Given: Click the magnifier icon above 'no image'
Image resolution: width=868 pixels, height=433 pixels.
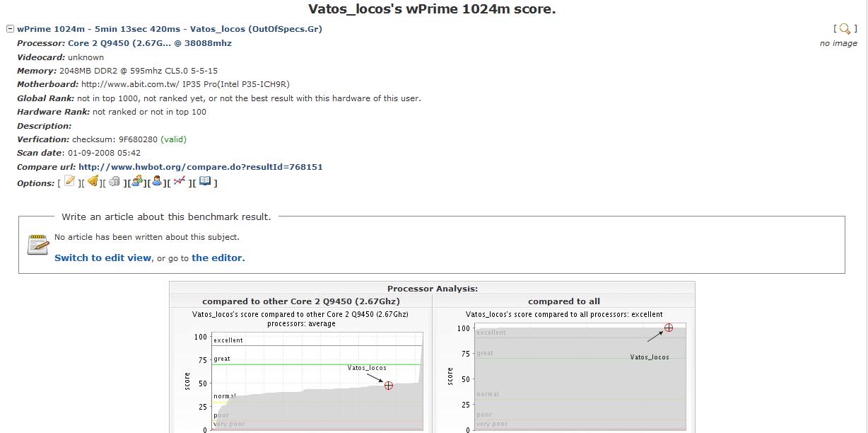Looking at the screenshot, I should click(845, 29).
